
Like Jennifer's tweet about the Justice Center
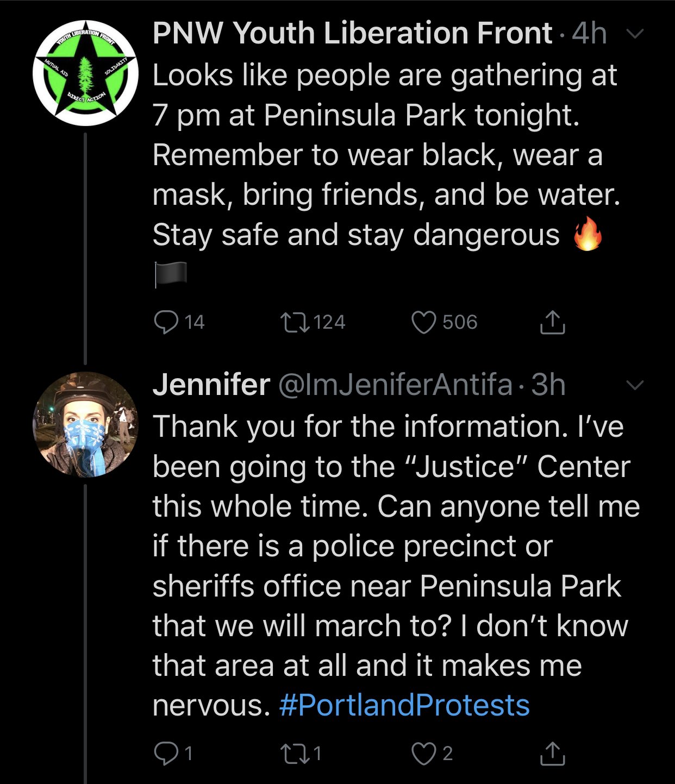[424, 754]
